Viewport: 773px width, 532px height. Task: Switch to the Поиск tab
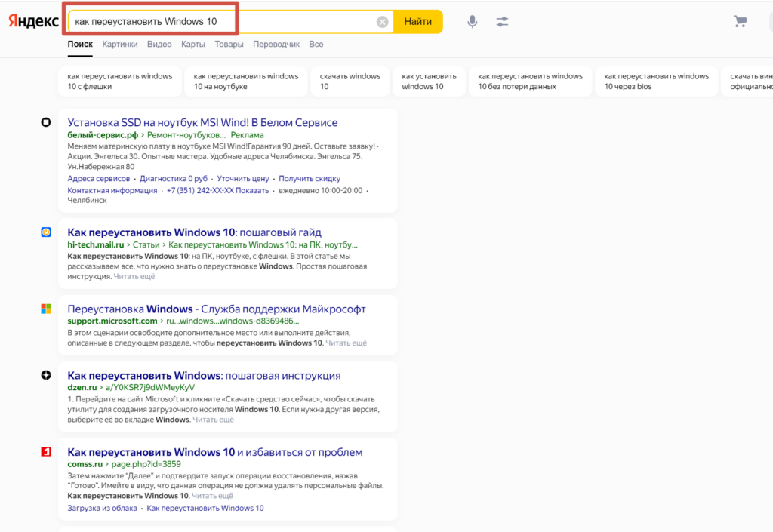pos(80,45)
